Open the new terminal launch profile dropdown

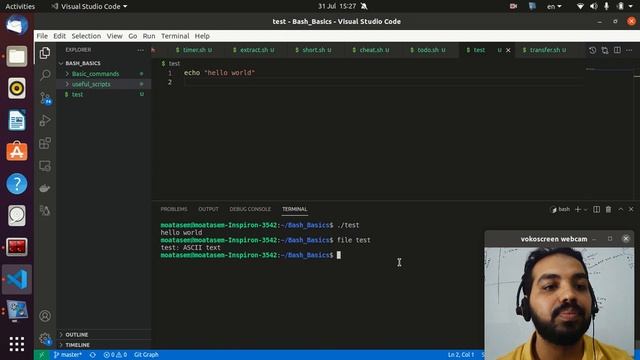click(x=585, y=209)
